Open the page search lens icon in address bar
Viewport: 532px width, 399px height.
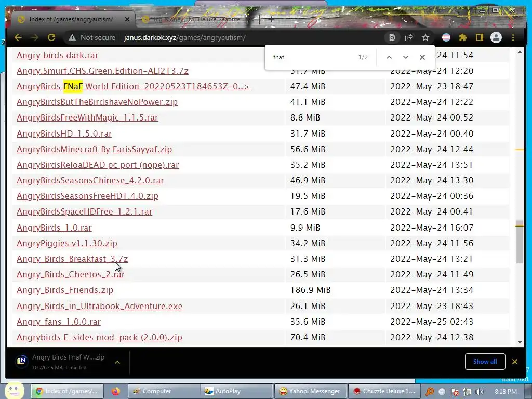click(x=392, y=37)
